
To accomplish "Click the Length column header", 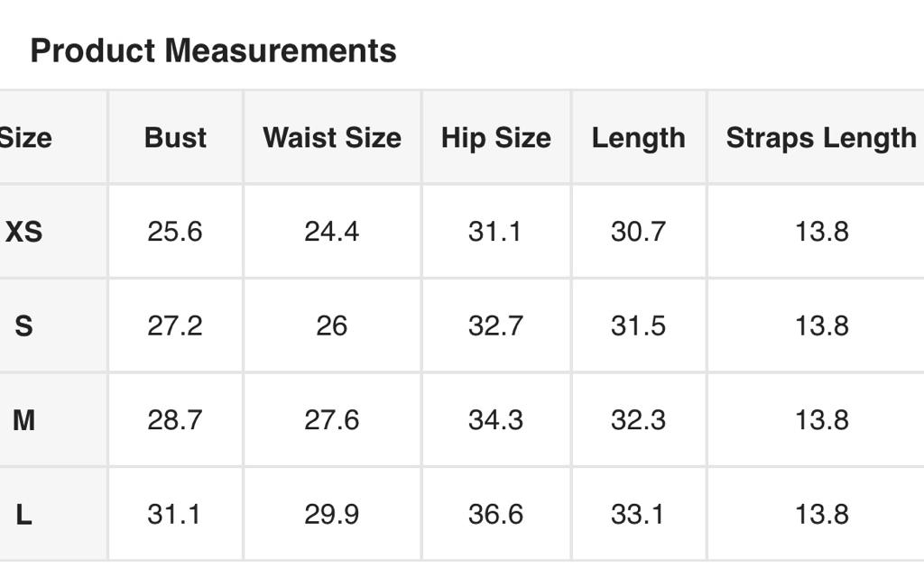I will tap(638, 138).
